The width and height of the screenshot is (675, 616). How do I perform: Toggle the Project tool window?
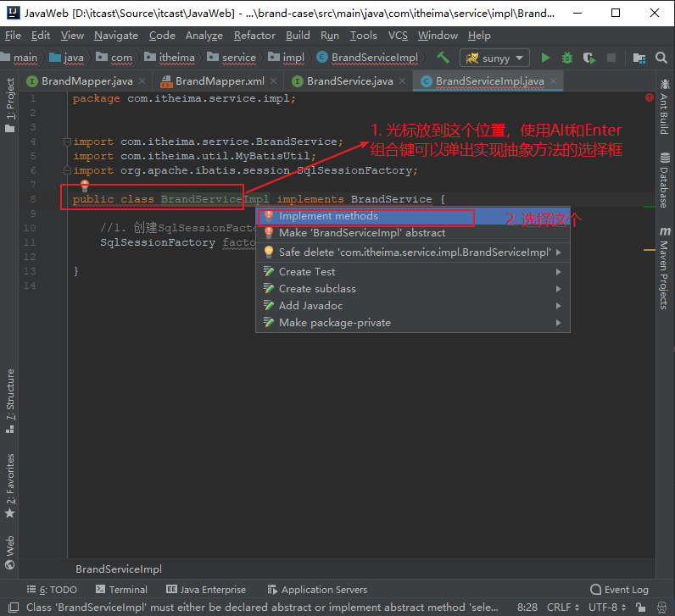point(9,106)
